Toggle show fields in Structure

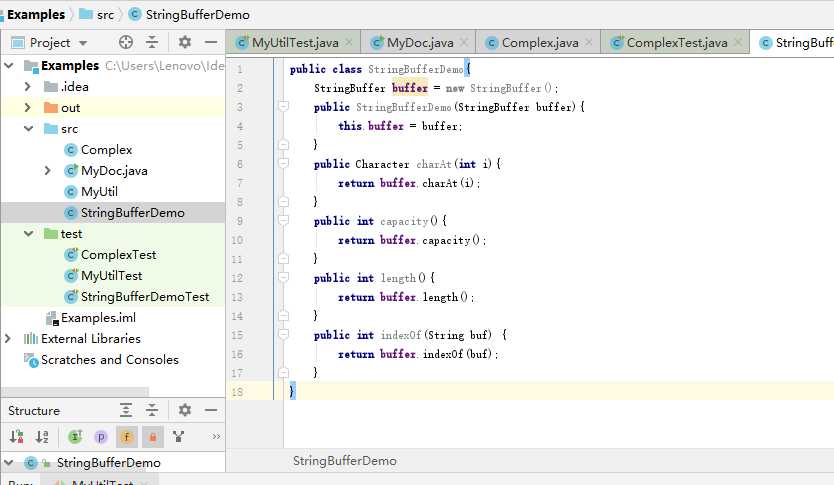click(x=127, y=437)
